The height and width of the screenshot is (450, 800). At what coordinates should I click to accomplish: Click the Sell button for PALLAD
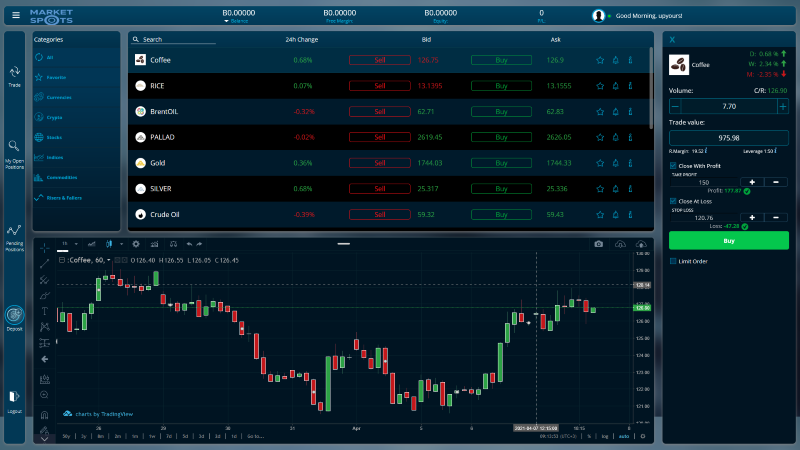(380, 137)
